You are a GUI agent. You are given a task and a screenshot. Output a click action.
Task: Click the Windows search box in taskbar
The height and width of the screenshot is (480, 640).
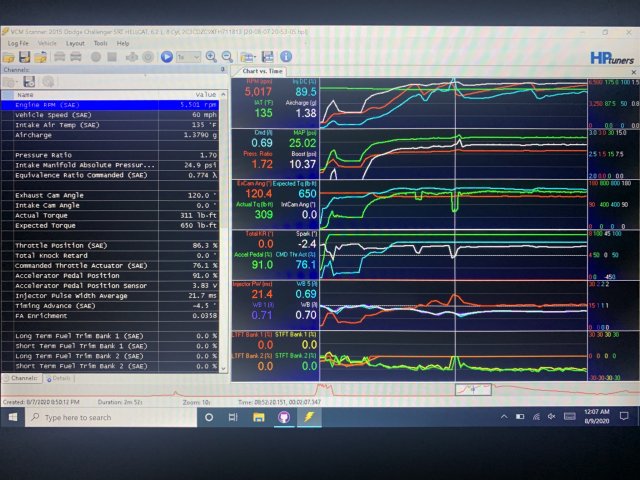[100, 417]
